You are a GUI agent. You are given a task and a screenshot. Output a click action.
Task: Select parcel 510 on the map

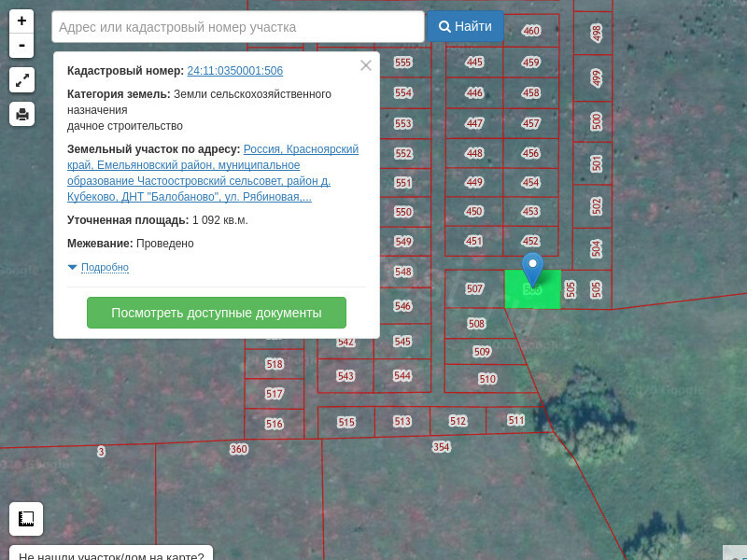pos(486,379)
